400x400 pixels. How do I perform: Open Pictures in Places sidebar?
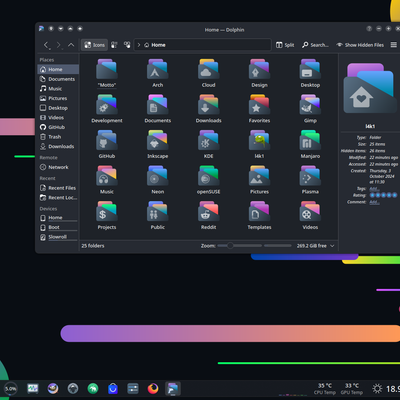click(x=58, y=98)
